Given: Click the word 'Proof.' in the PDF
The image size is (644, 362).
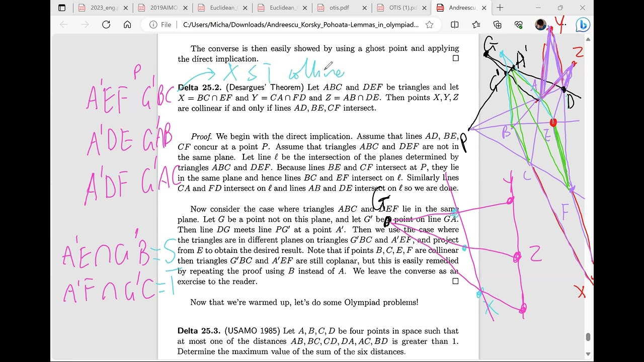Looking at the screenshot, I should coord(202,137).
